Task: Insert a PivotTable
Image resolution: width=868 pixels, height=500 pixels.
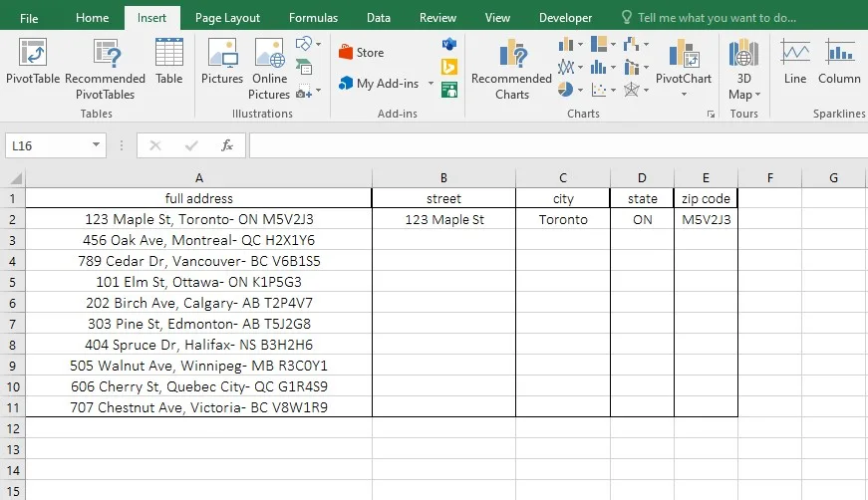Action: (33, 62)
